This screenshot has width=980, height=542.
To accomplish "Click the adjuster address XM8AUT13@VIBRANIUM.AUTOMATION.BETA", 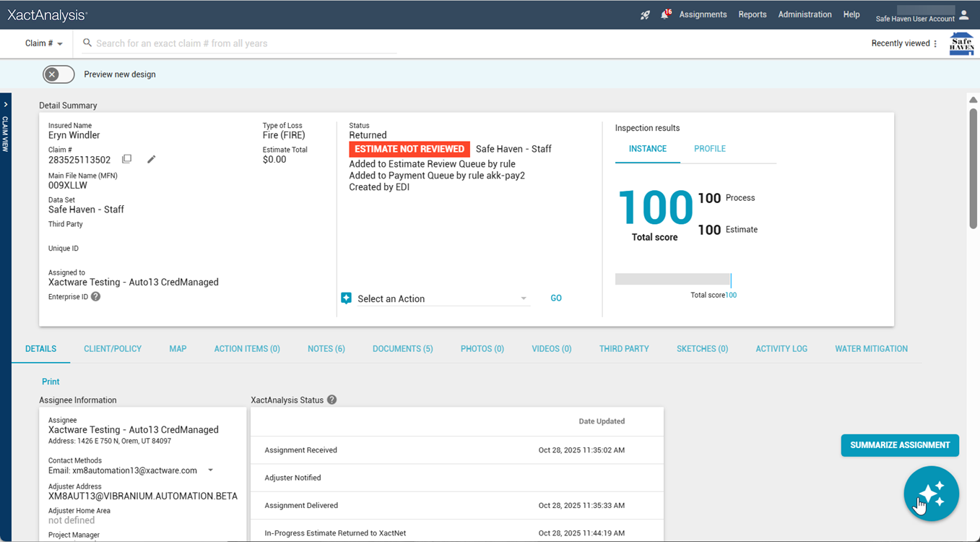I will (x=143, y=496).
